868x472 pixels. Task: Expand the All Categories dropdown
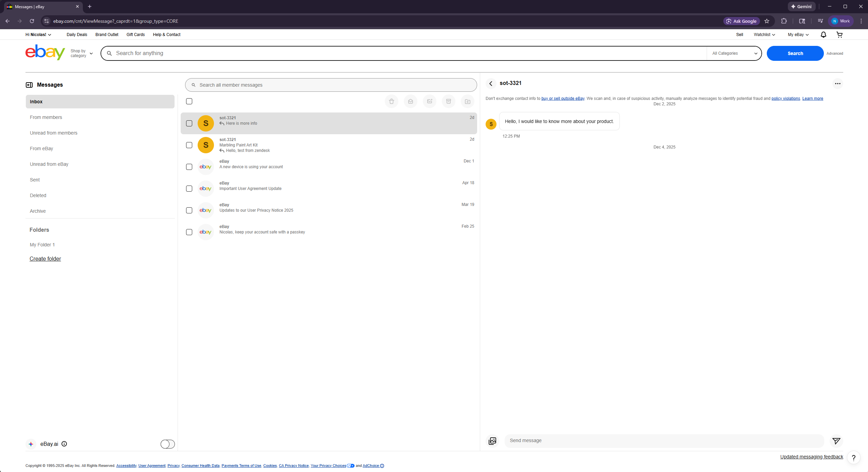[x=734, y=53]
